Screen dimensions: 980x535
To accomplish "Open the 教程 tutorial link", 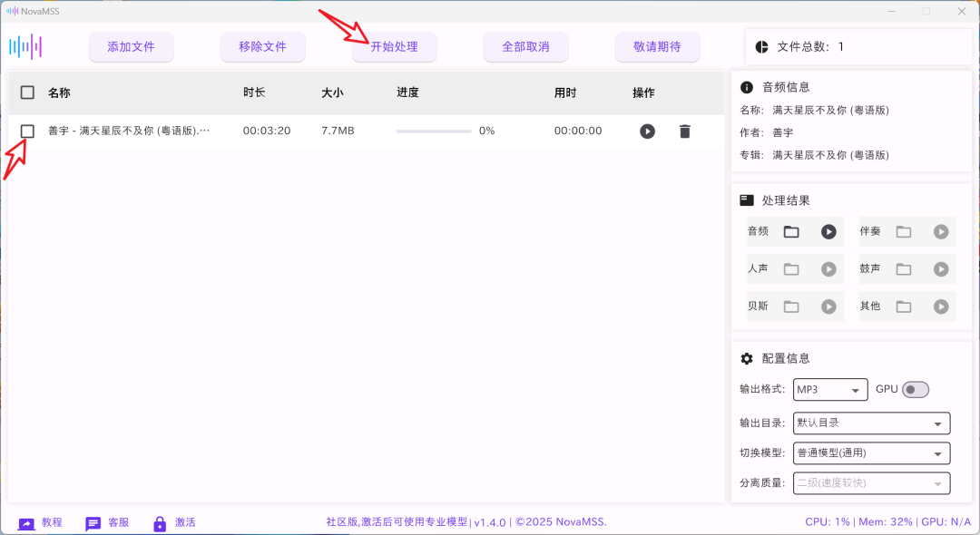I will click(x=40, y=523).
